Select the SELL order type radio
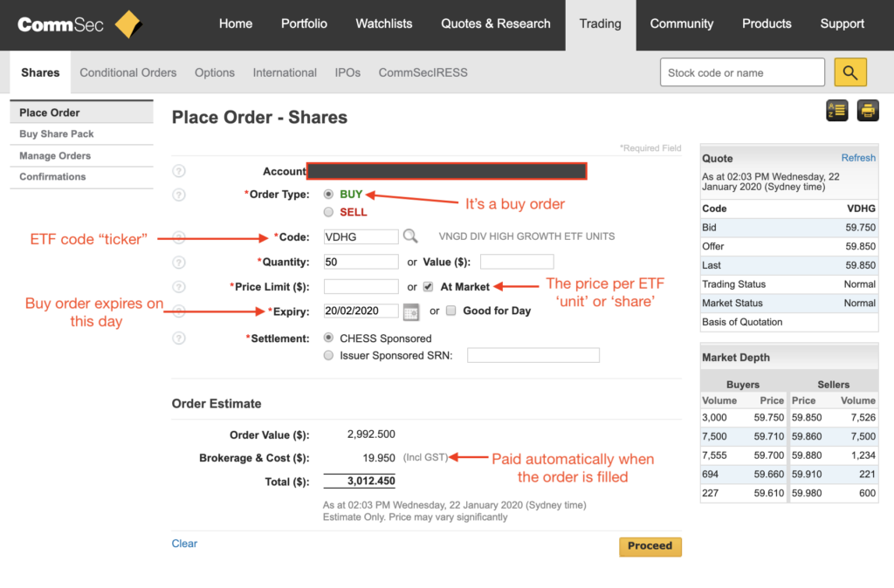This screenshot has width=894, height=588. click(x=328, y=212)
